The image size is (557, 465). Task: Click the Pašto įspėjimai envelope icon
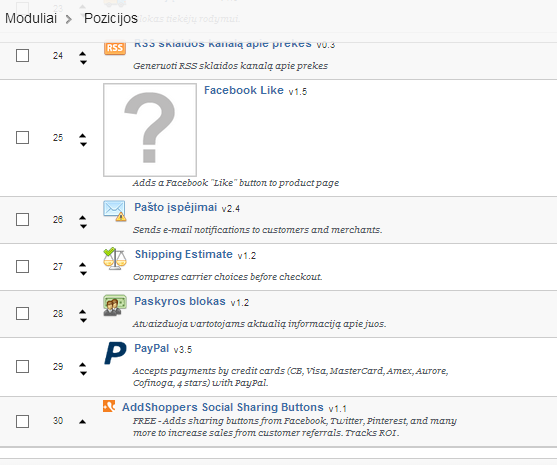pyautogui.click(x=115, y=210)
